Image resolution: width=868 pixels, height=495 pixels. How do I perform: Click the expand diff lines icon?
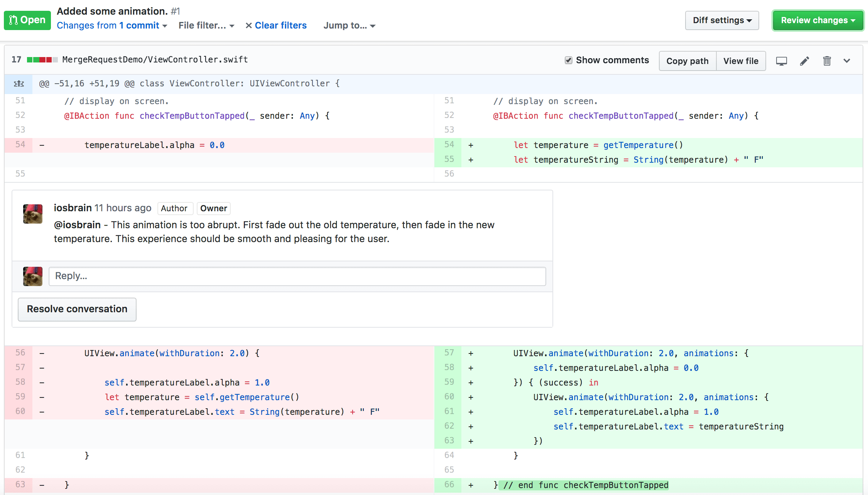click(x=19, y=84)
